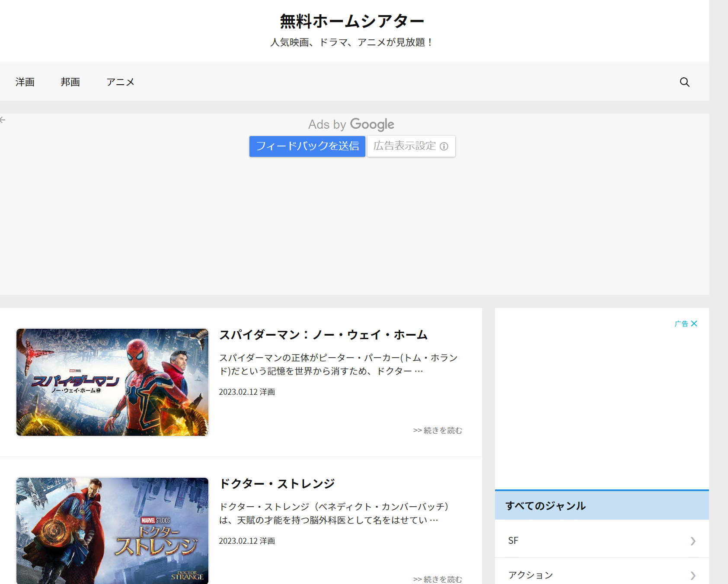Click the フィードバックを送信 button
The image size is (728, 584).
(307, 146)
